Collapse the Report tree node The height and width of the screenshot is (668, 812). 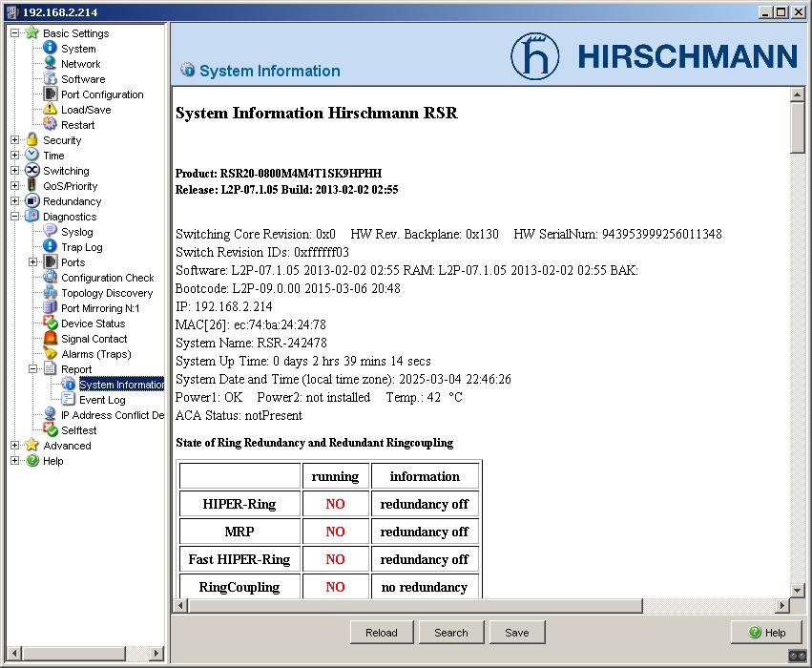click(x=32, y=369)
